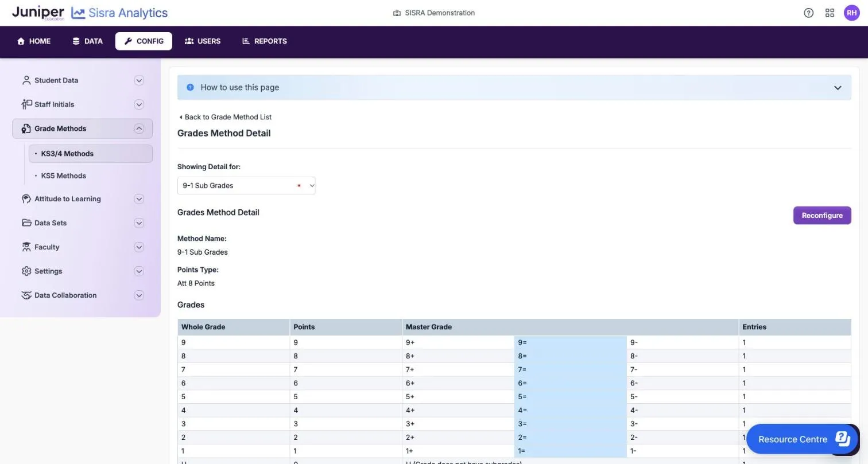
Task: Expand the Data Sets section chevron
Action: click(139, 223)
